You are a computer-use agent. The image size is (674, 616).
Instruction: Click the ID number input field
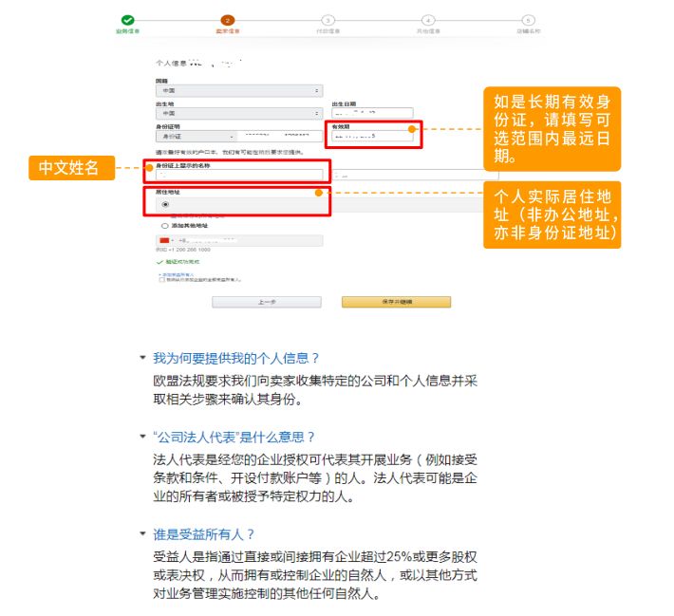pyautogui.click(x=280, y=137)
